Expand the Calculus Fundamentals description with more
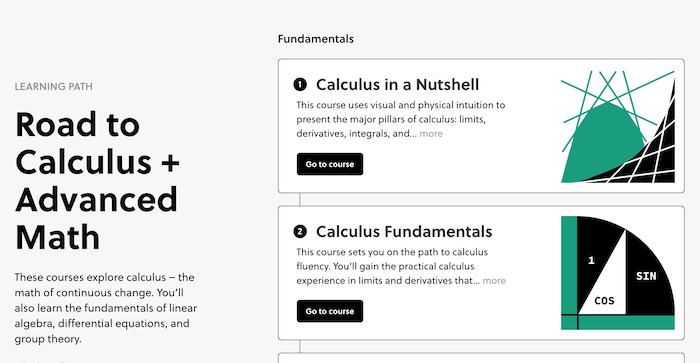The height and width of the screenshot is (363, 700). click(x=494, y=280)
